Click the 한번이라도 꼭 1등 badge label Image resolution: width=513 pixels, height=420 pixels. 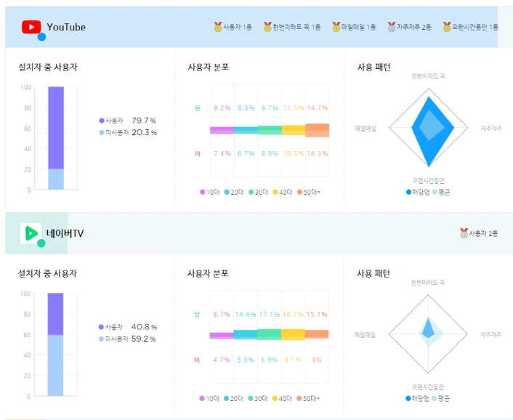296,27
